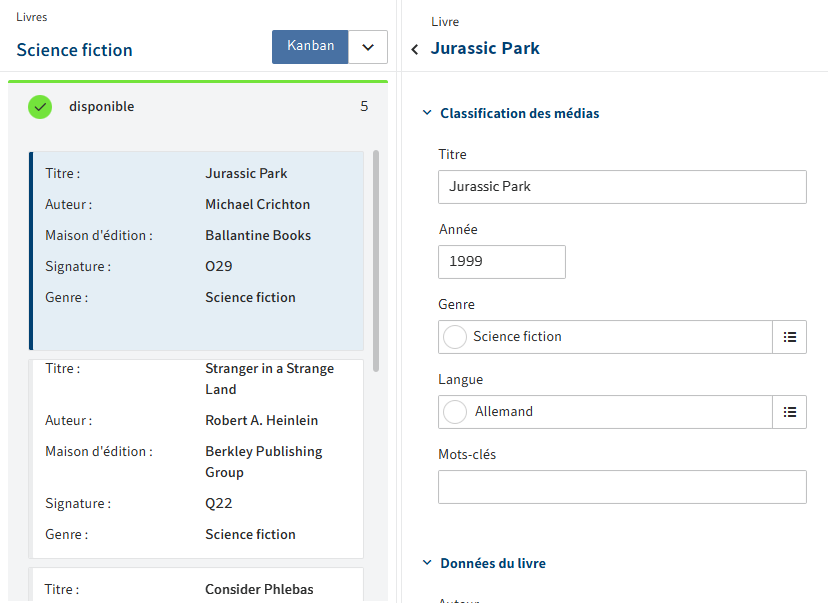Screen dimensions: 828x603
Task: Open the view dropdown next to Kanban
Action: pos(368,46)
